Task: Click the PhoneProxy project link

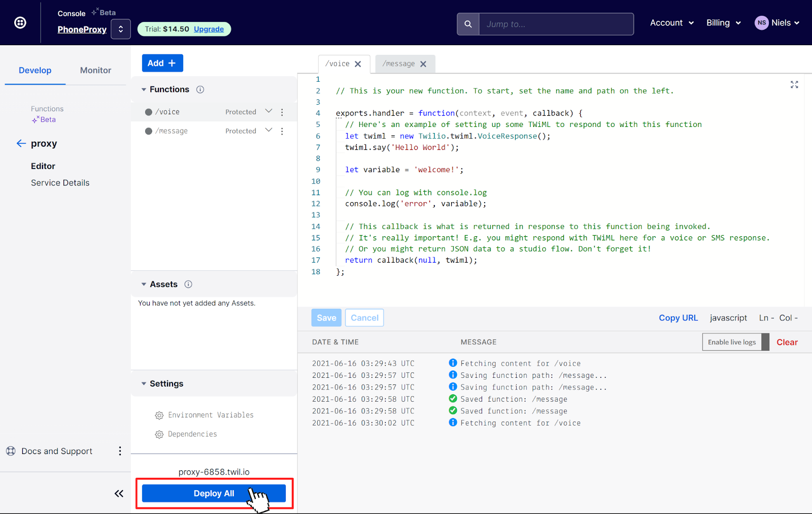Action: point(82,29)
